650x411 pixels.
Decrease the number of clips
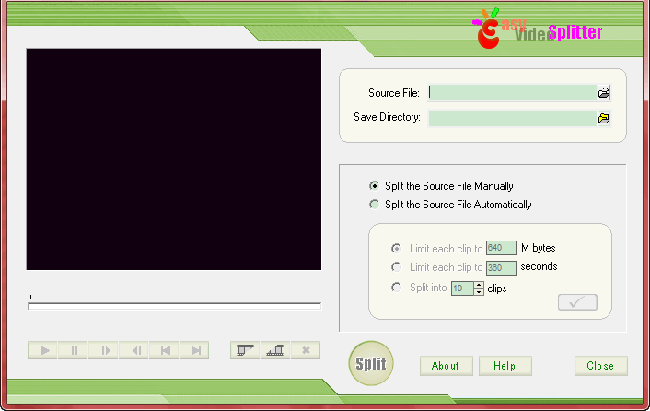pos(479,292)
